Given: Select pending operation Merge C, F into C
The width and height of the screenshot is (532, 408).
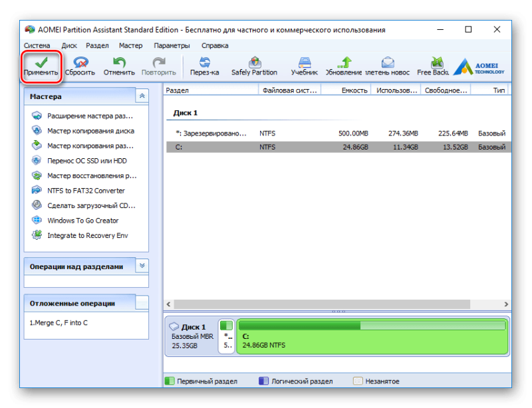Looking at the screenshot, I should coord(59,322).
